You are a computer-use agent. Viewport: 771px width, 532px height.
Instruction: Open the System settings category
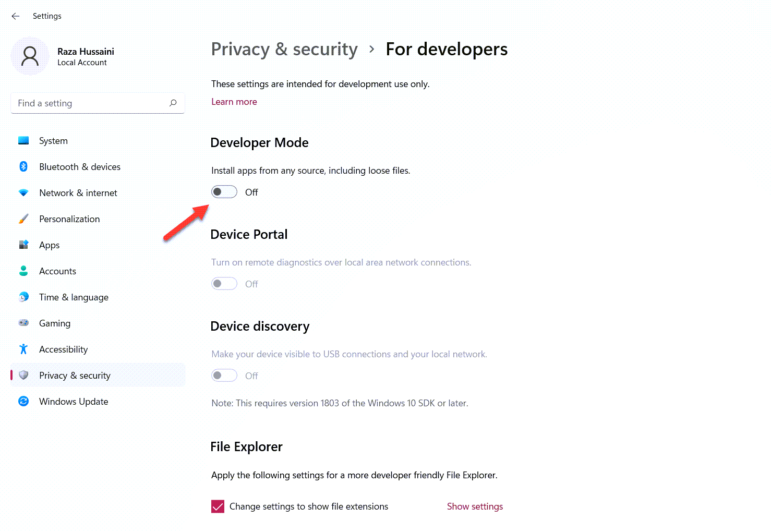click(53, 141)
